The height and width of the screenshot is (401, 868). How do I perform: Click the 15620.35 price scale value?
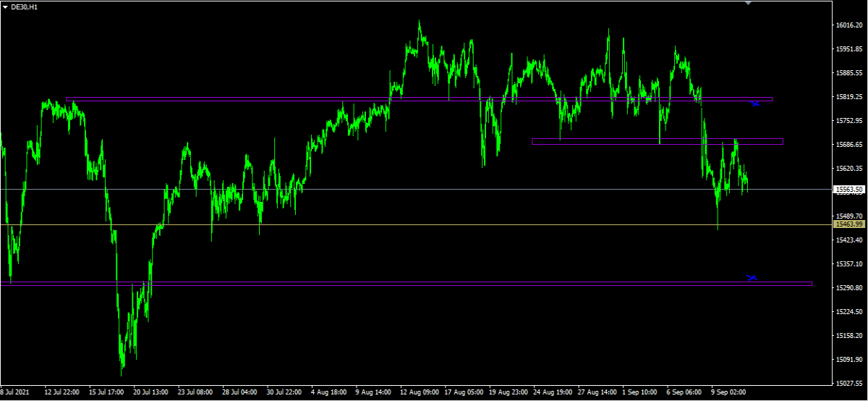(849, 169)
